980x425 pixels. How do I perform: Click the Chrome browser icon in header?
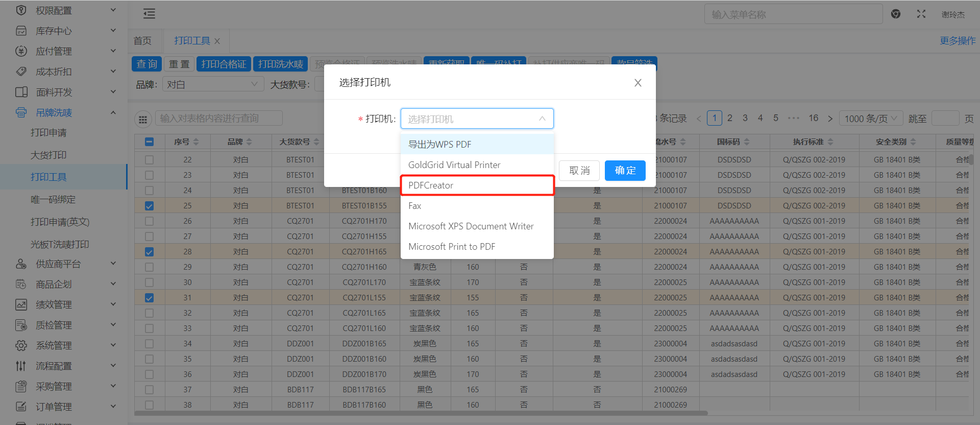pos(896,14)
